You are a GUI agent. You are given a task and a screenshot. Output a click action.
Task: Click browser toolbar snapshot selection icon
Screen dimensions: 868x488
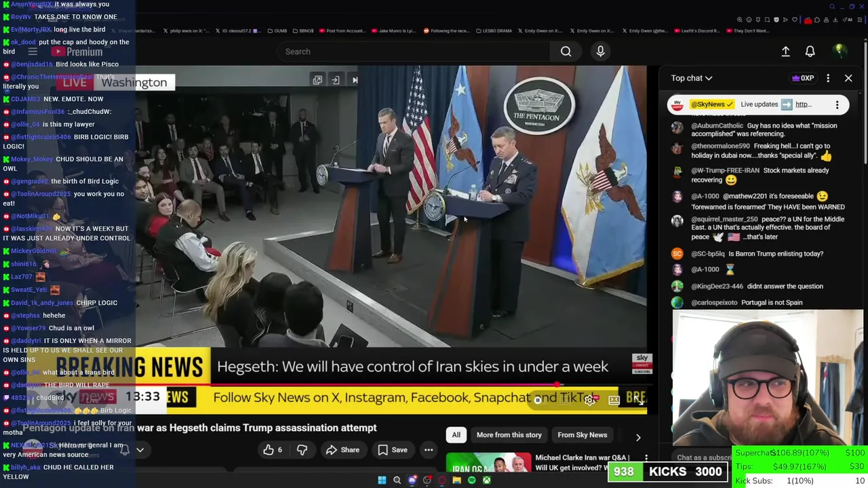(x=767, y=20)
